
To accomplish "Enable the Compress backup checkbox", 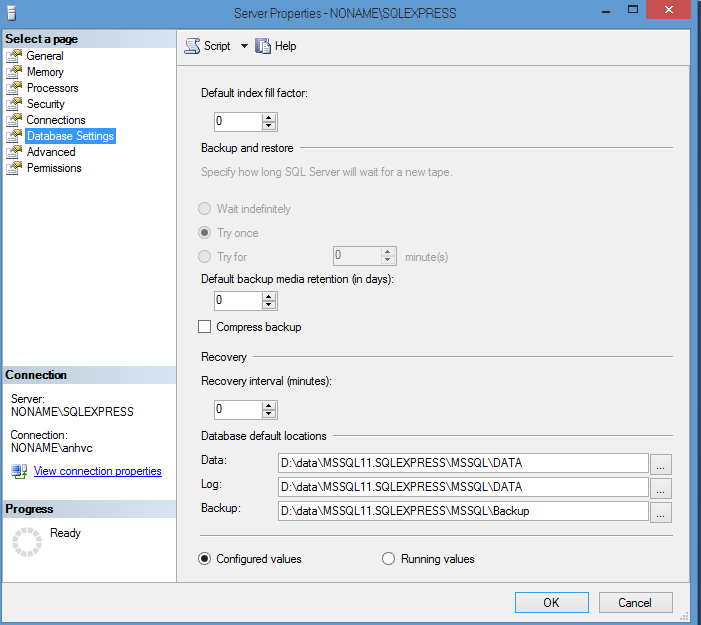I will tap(205, 327).
